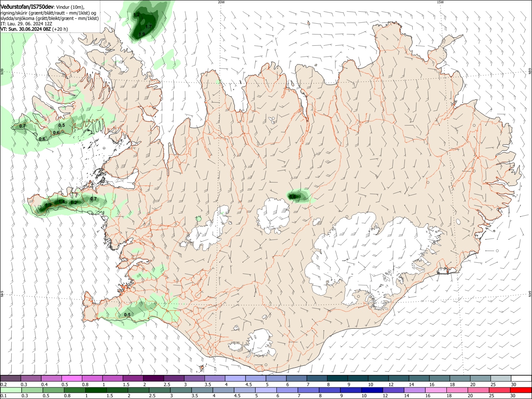Click the 0.5 value on Reykjanes peninsula

(x=127, y=315)
